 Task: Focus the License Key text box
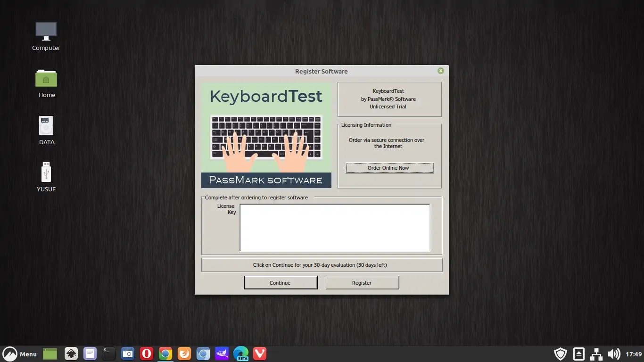pyautogui.click(x=335, y=228)
